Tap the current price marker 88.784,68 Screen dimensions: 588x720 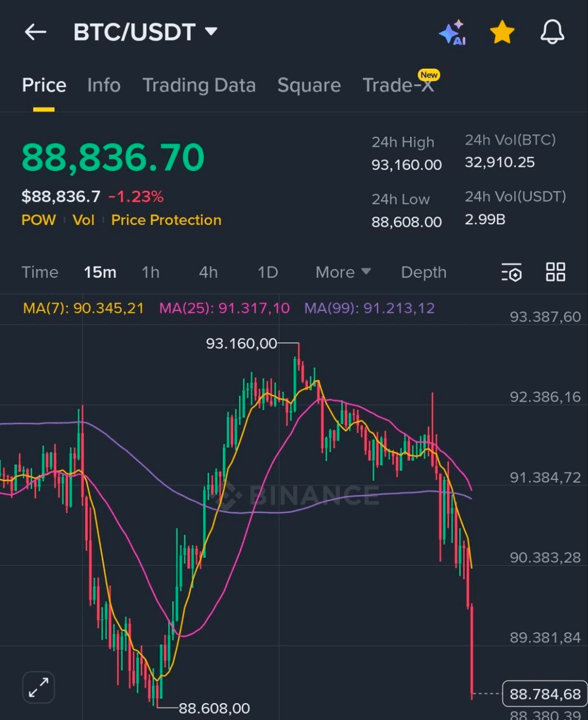544,694
